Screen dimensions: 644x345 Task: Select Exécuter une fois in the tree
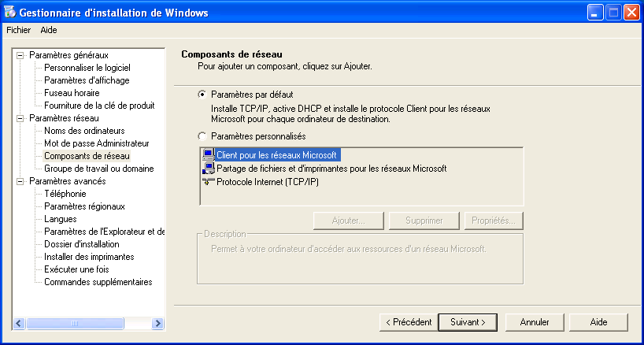(x=77, y=270)
